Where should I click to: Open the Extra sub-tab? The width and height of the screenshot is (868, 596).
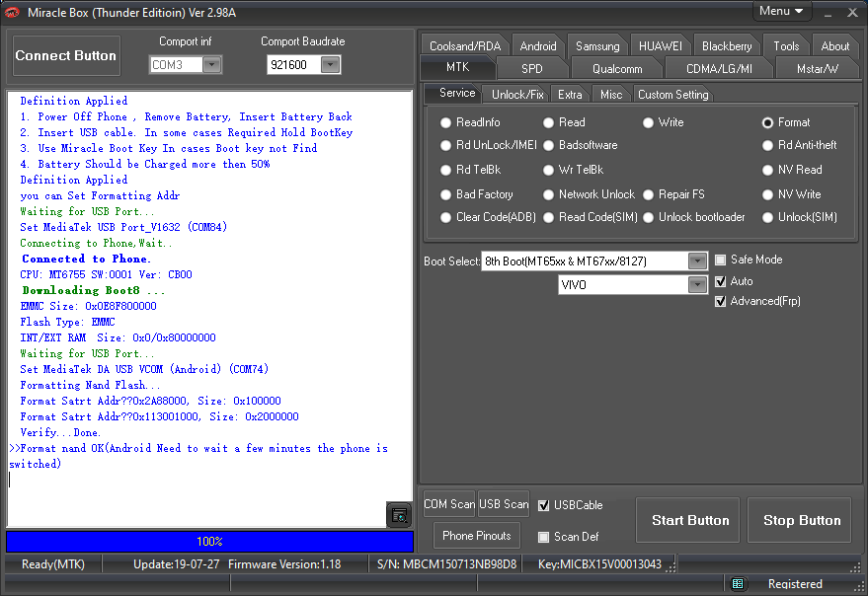tap(570, 95)
